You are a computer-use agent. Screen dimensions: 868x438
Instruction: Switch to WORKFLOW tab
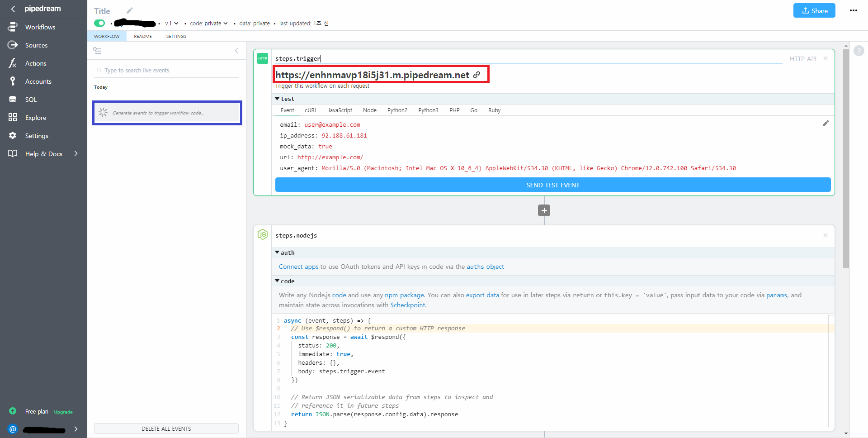point(107,36)
